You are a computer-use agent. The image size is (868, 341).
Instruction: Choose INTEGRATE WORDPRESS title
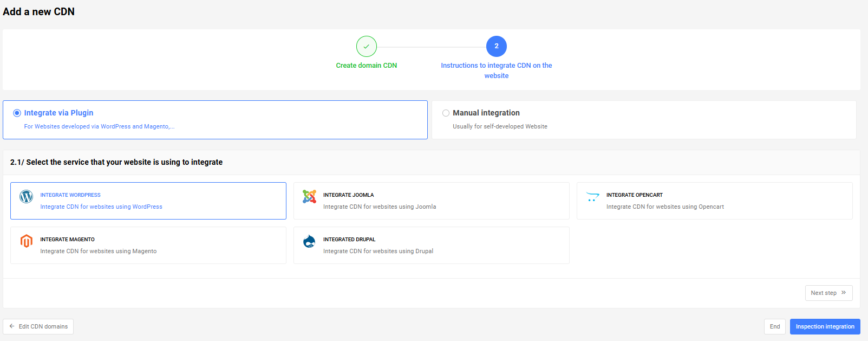coord(70,195)
